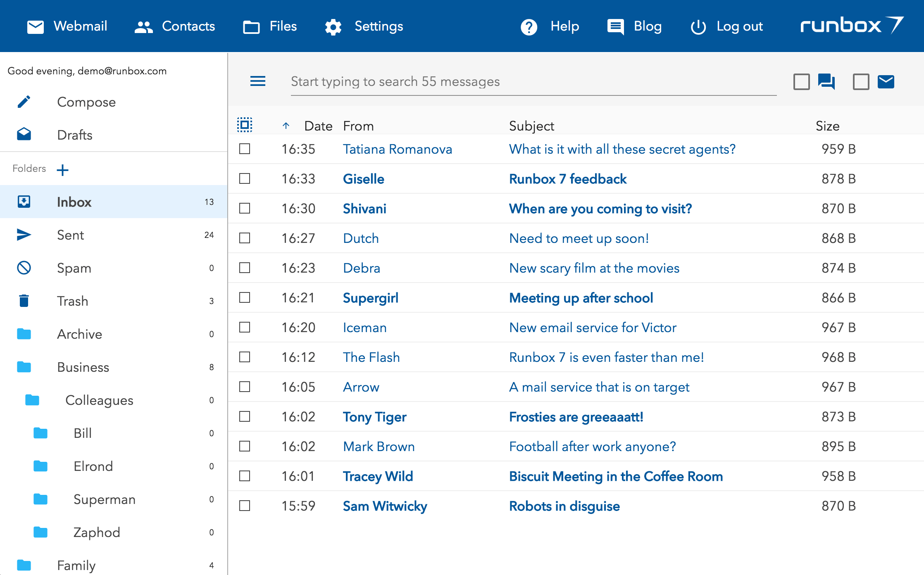This screenshot has width=924, height=575.
Task: Select the Spam folder icon
Action: 24,268
